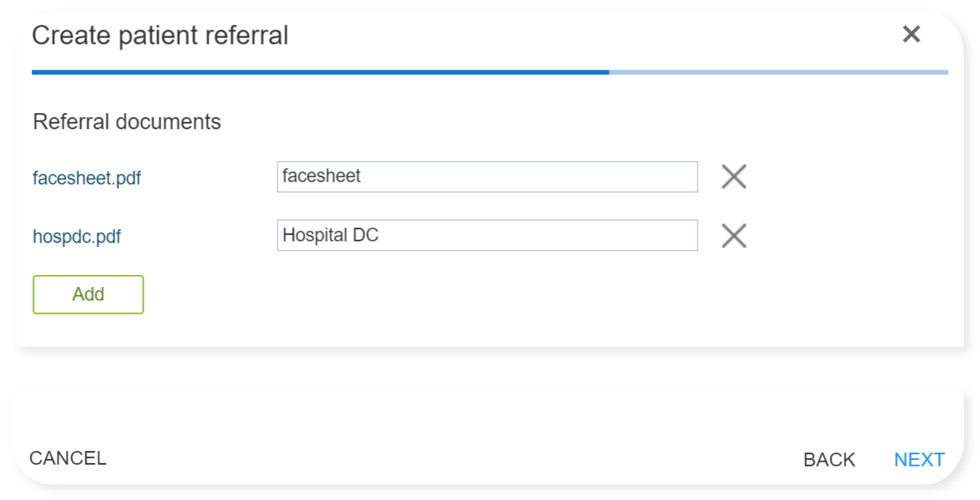
Task: Dismiss the dialog with the top-right X
Action: click(911, 34)
